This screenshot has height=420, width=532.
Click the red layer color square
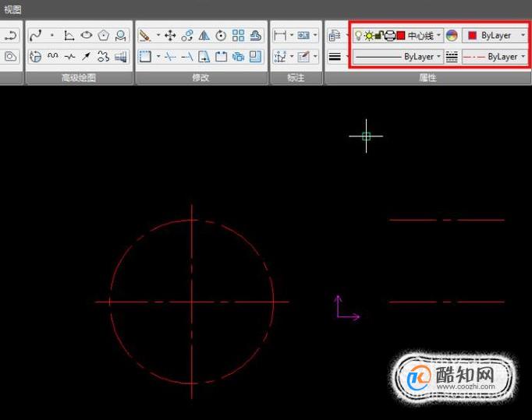401,35
